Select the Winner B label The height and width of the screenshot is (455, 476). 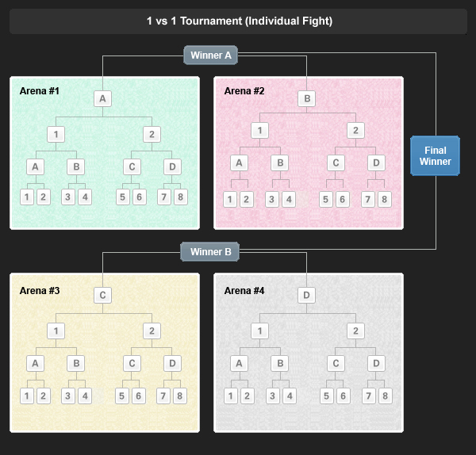211,252
